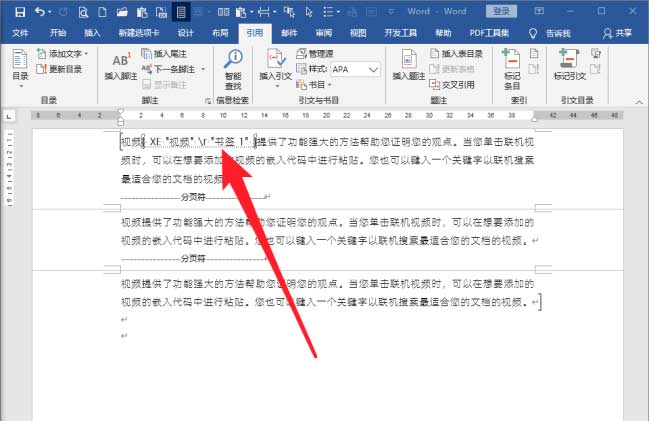Viewport: 649px width, 421px height.
Task: Open the APA citation style combo box
Action: (x=355, y=69)
